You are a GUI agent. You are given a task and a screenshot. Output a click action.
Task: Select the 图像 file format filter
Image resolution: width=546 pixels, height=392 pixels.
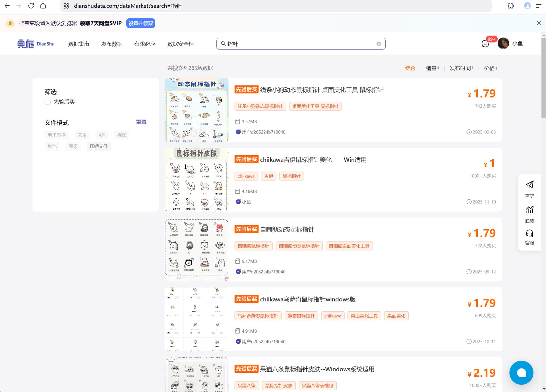73,146
